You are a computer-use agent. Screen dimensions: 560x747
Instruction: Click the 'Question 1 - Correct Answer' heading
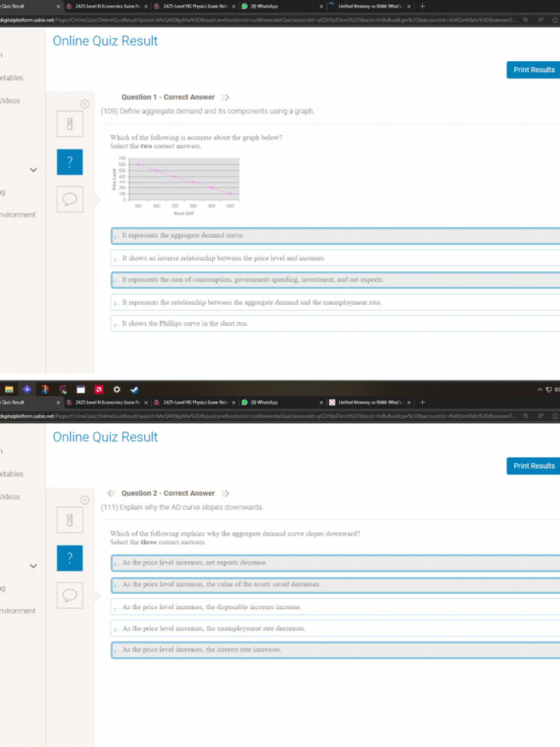[x=168, y=97]
